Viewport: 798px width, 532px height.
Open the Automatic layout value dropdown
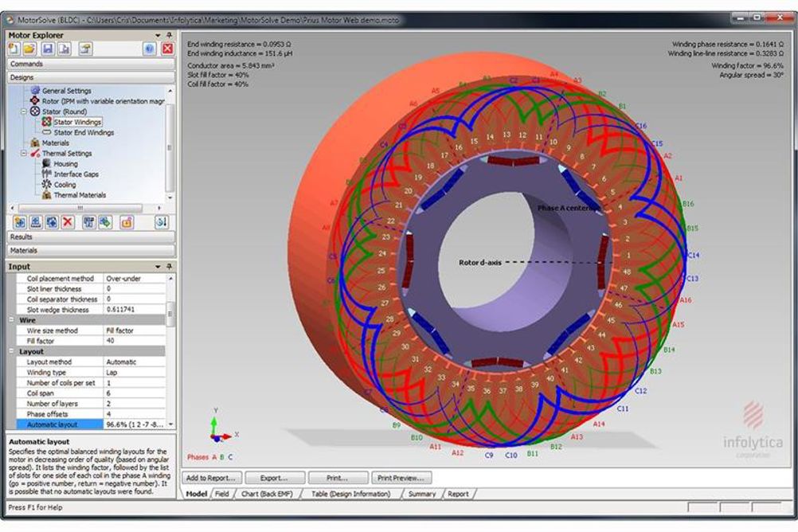pos(170,424)
